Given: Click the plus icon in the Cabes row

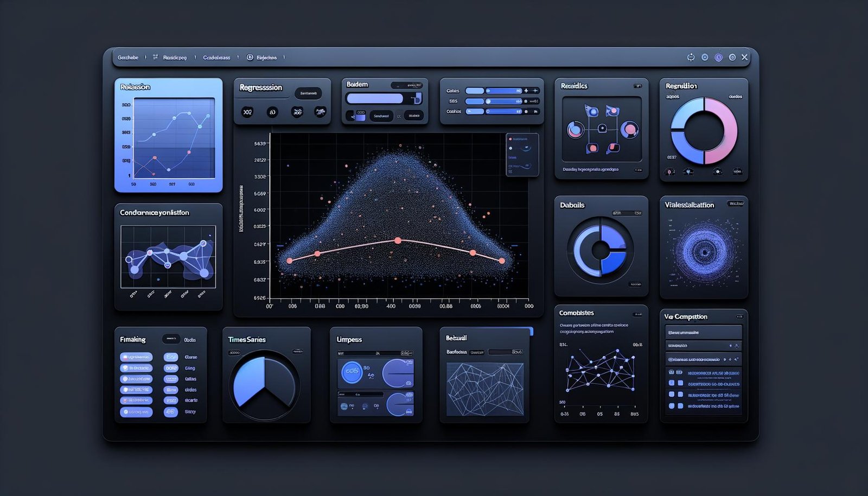Looking at the screenshot, I should [x=526, y=91].
